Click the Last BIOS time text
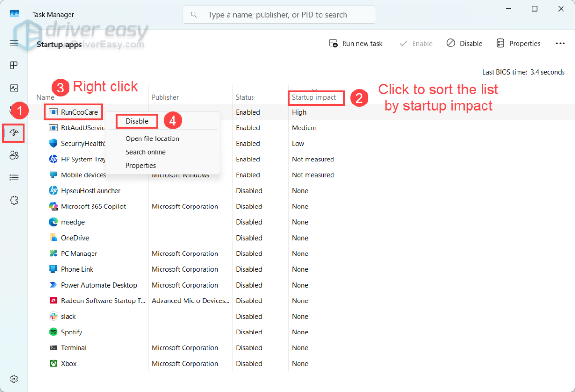Screen dimensions: 575x392 tap(524, 72)
